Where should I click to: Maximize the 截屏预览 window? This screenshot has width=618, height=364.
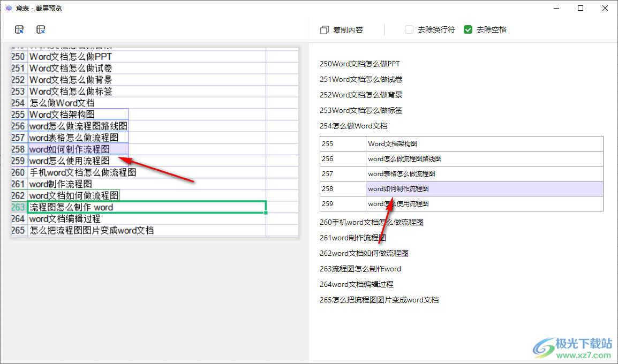[581, 8]
